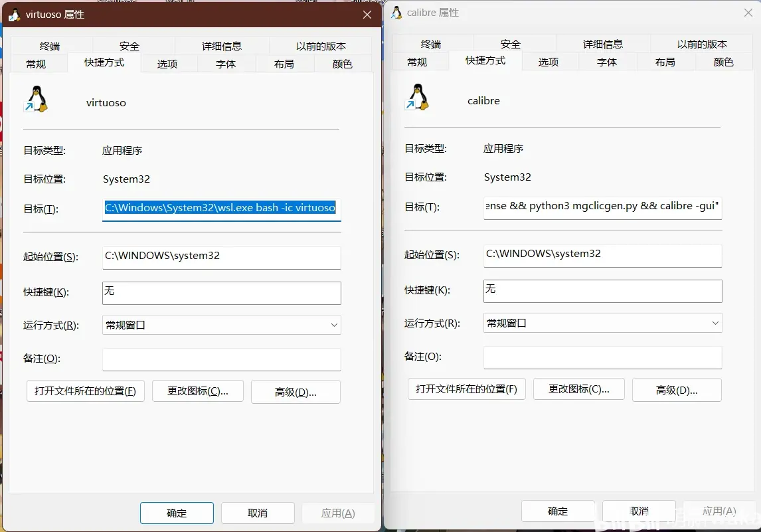761x532 pixels.
Task: Expand 运行方式 dropdown in virtuoso properties
Action: 221,325
